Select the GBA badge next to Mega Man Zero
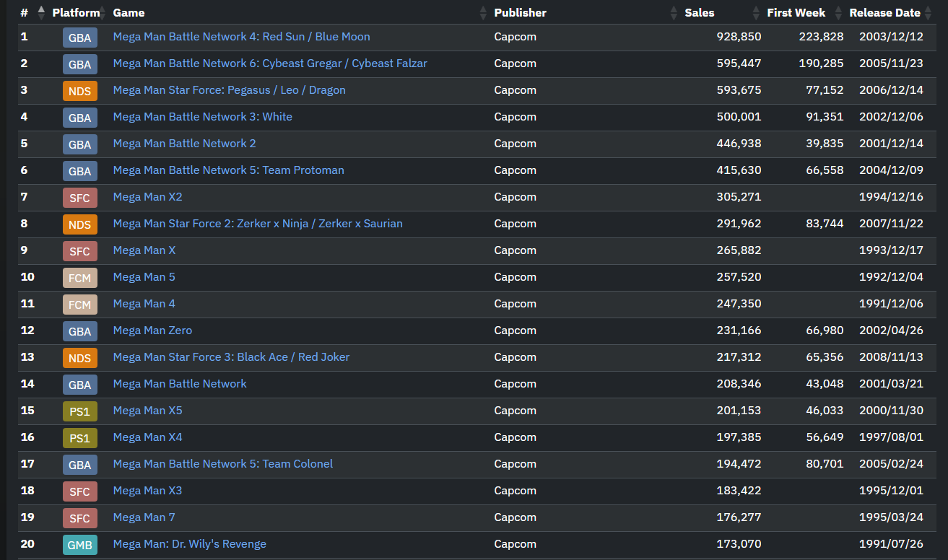Image resolution: width=948 pixels, height=560 pixels. (x=80, y=331)
